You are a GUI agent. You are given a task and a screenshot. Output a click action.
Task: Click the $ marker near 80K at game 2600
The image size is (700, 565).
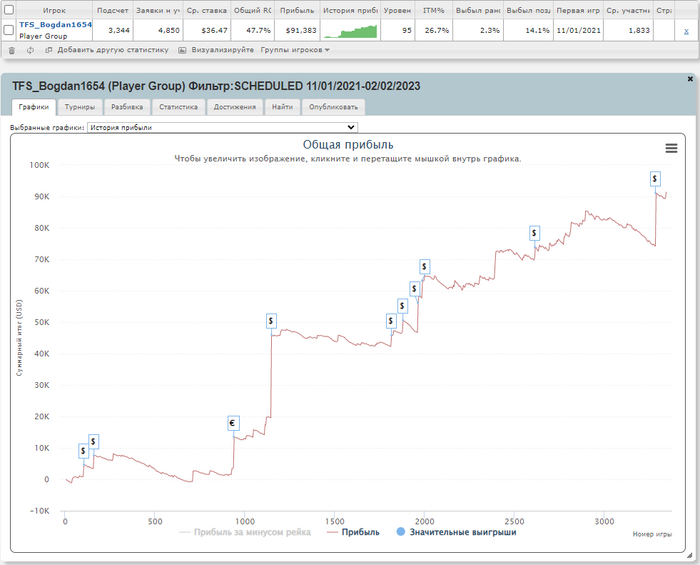point(534,233)
